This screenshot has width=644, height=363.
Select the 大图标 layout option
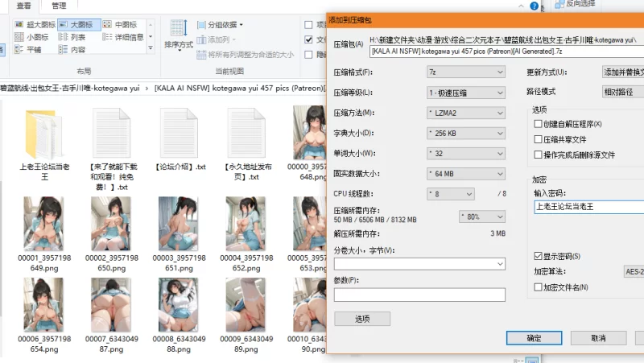coord(78,25)
